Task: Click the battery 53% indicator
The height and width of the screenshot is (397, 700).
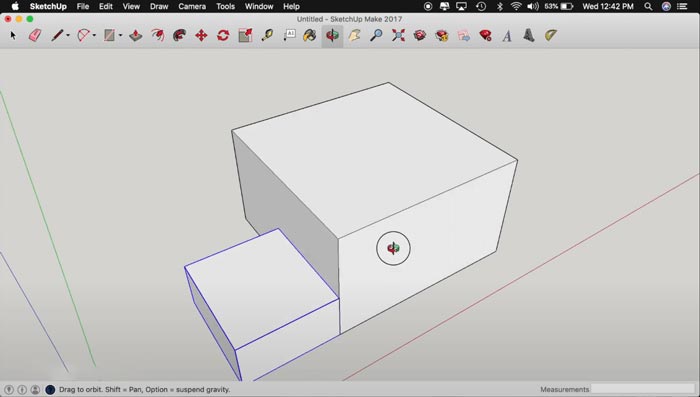Action: click(558, 6)
